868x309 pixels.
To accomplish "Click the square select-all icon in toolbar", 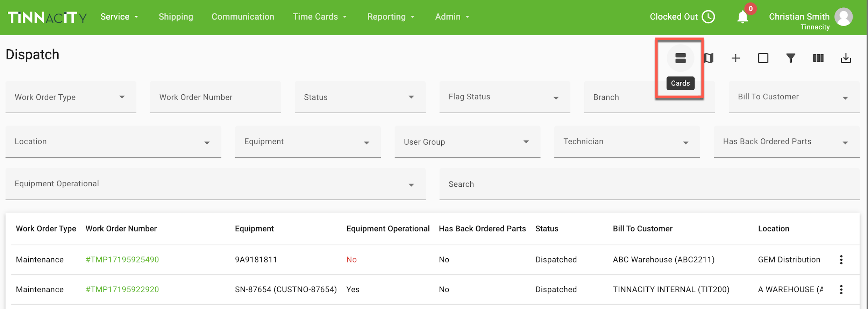I will click(x=763, y=58).
